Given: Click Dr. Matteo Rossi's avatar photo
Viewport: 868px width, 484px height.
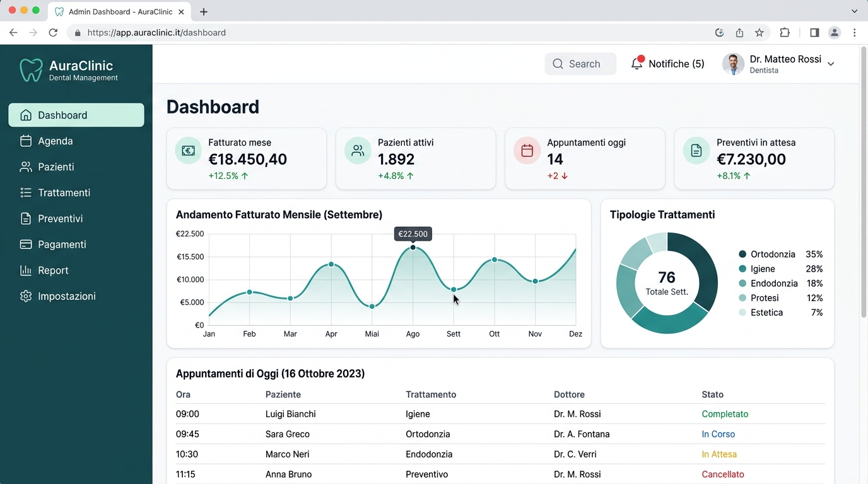Looking at the screenshot, I should 733,64.
